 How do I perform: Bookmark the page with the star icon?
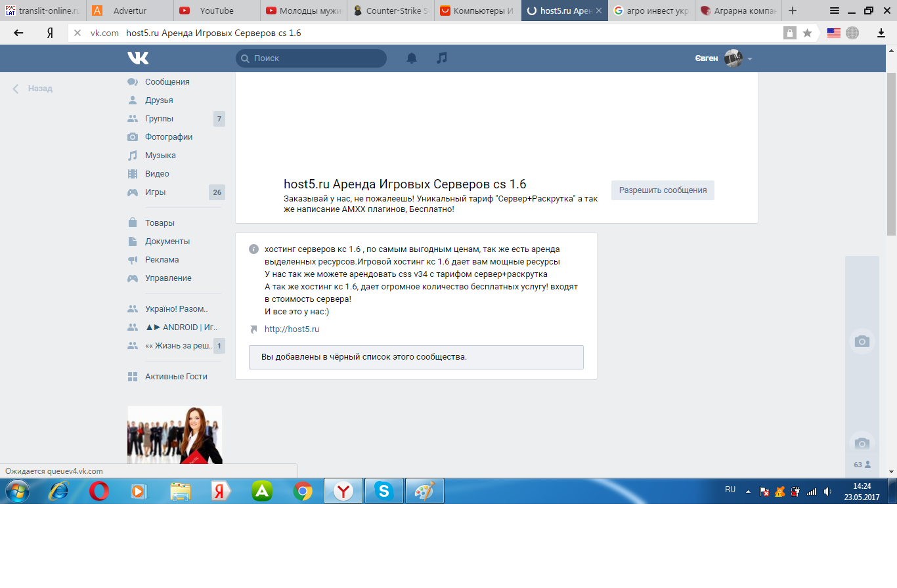pos(808,33)
